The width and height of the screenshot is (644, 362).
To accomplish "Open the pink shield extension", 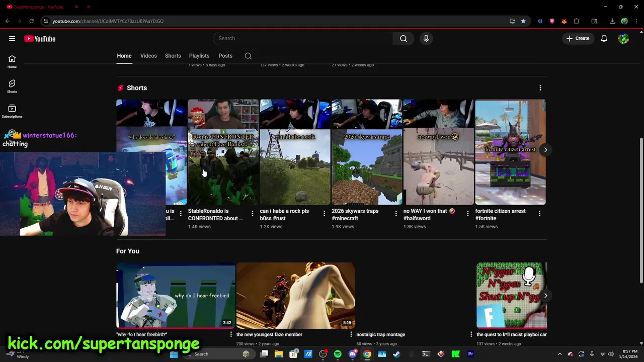I will [x=552, y=21].
